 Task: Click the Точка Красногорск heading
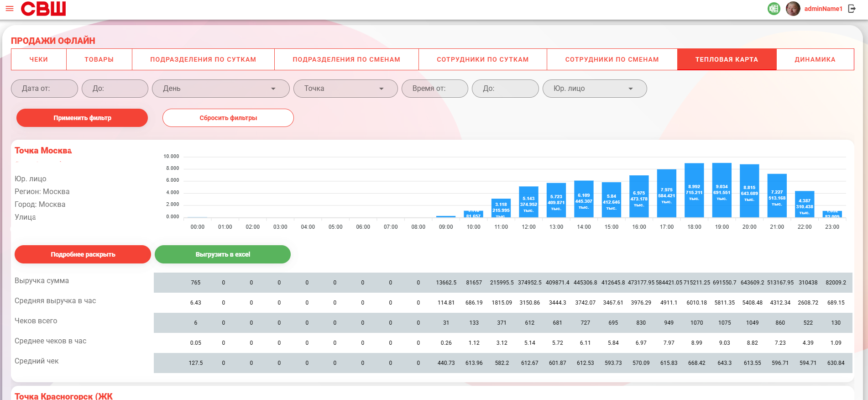63,396
